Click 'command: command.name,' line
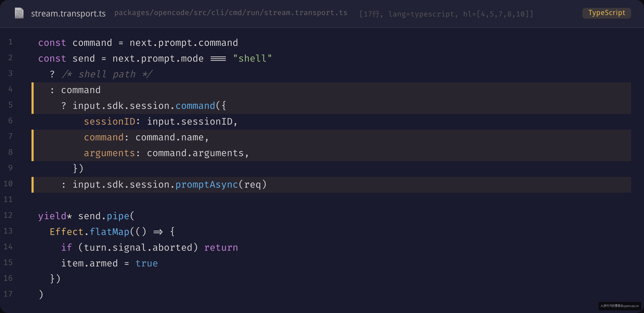 coord(146,137)
